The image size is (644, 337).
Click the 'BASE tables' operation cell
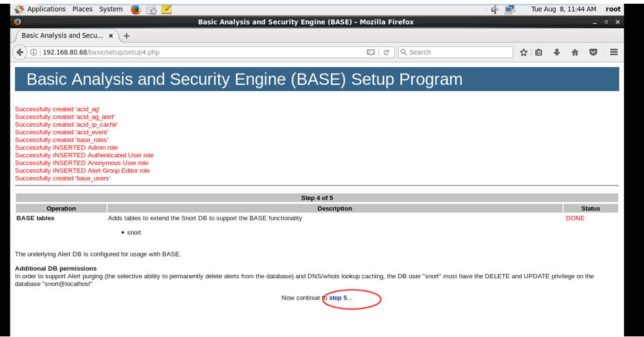[x=36, y=218]
